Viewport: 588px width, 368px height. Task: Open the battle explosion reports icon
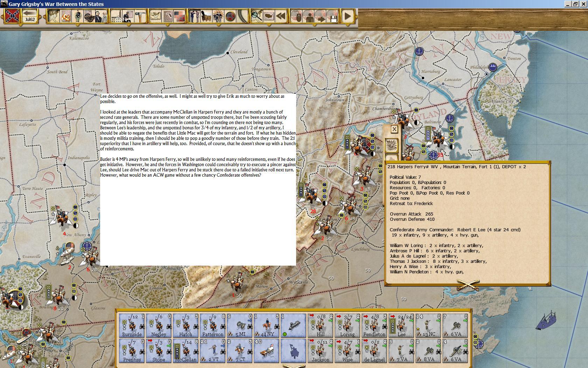65,16
